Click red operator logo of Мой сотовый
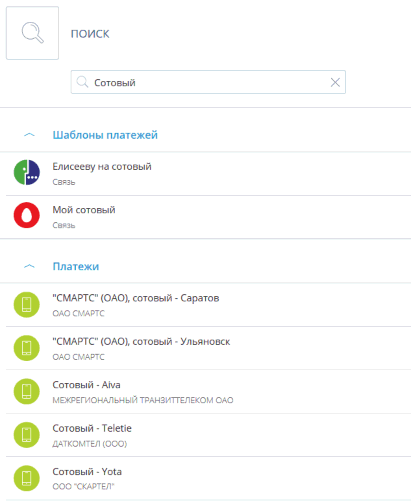Screen dimensions: 411x501 click(x=27, y=215)
